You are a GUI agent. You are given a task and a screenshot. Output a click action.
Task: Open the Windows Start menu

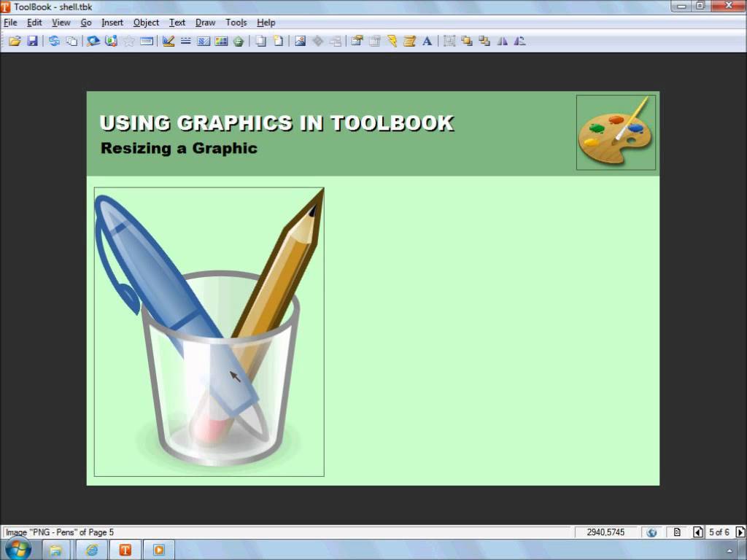tap(18, 549)
